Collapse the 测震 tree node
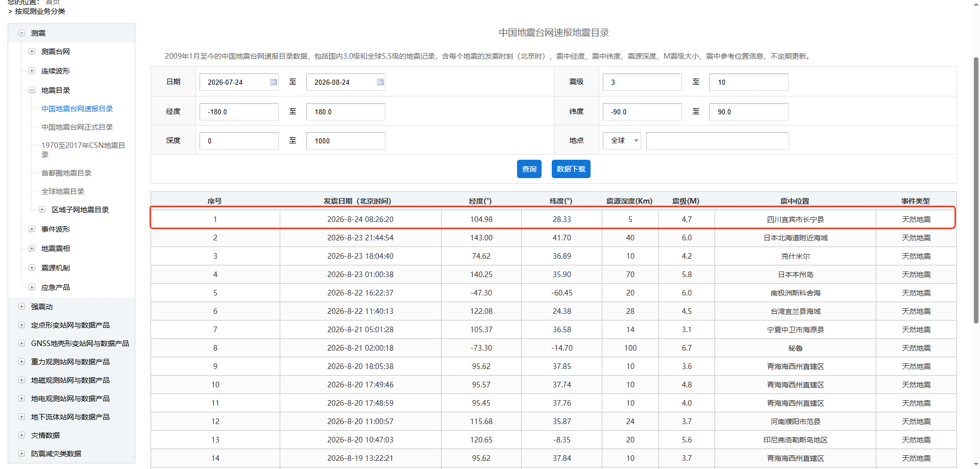Image resolution: width=980 pixels, height=469 pixels. click(22, 33)
